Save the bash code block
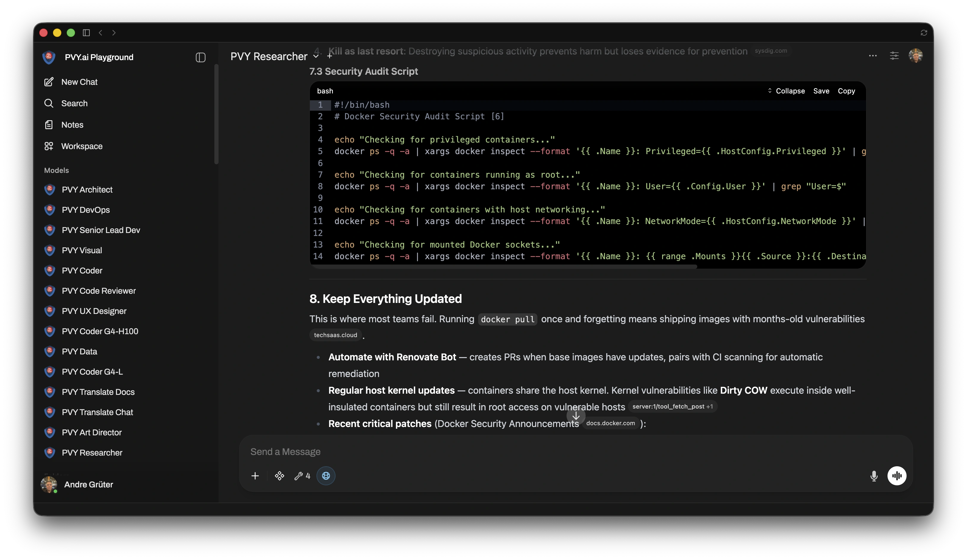 (821, 91)
